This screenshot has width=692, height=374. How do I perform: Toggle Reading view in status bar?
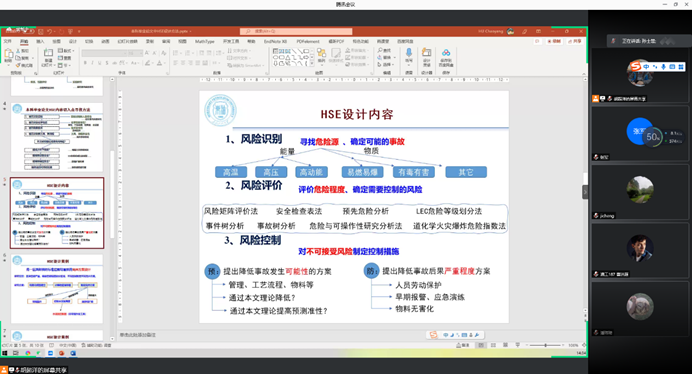point(505,345)
